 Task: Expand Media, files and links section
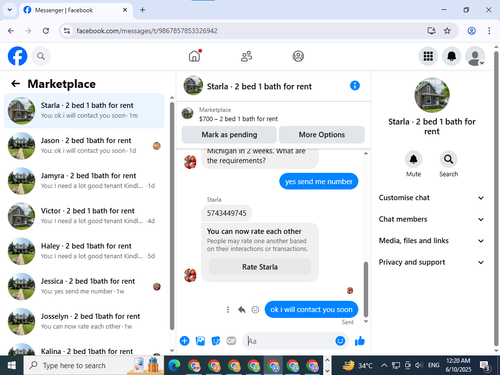pos(431,241)
